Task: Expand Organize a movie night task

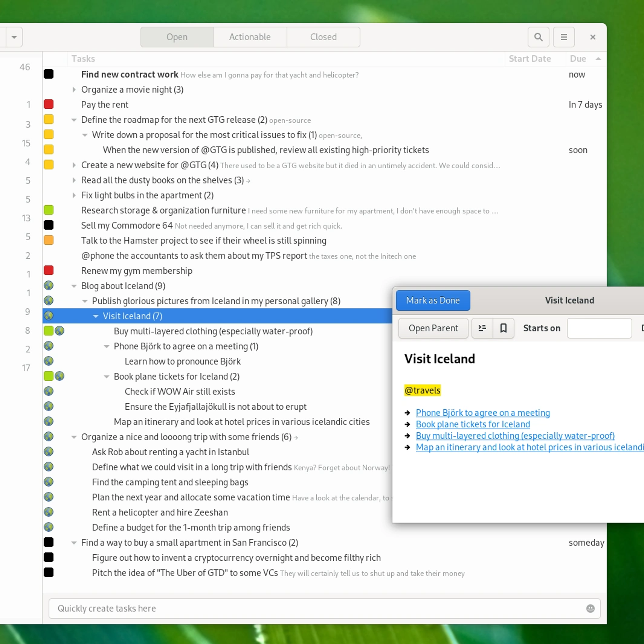Action: pos(74,89)
